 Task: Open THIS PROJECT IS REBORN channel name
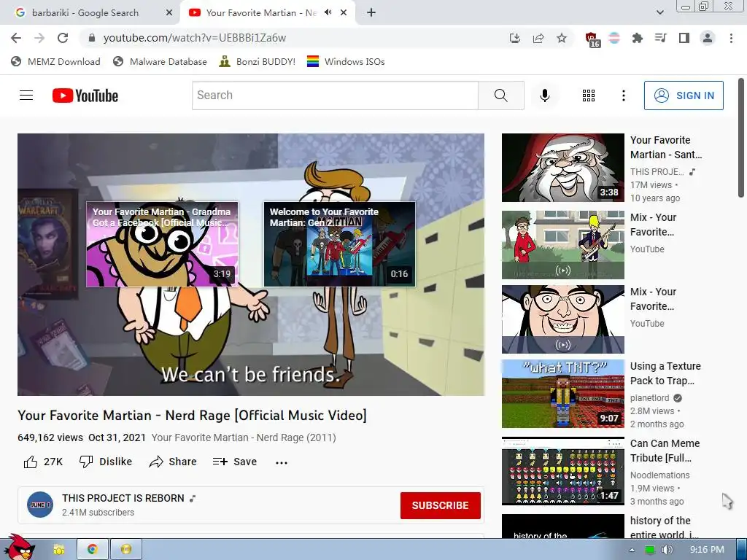coord(123,498)
